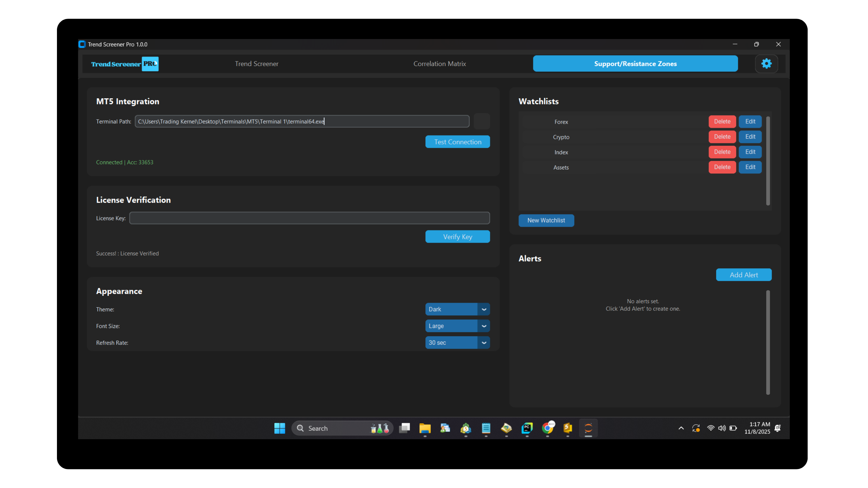
Task: Select the Support/Resistance Zones tab
Action: point(635,64)
